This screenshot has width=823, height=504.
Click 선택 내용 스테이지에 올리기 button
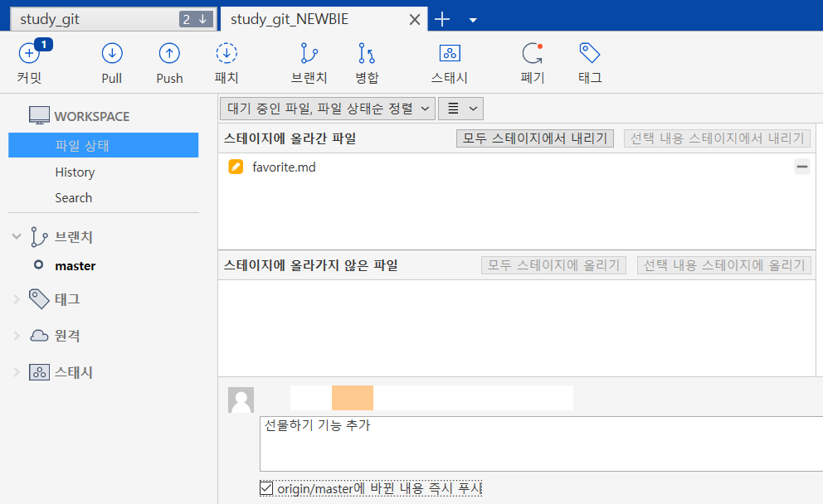pyautogui.click(x=724, y=265)
